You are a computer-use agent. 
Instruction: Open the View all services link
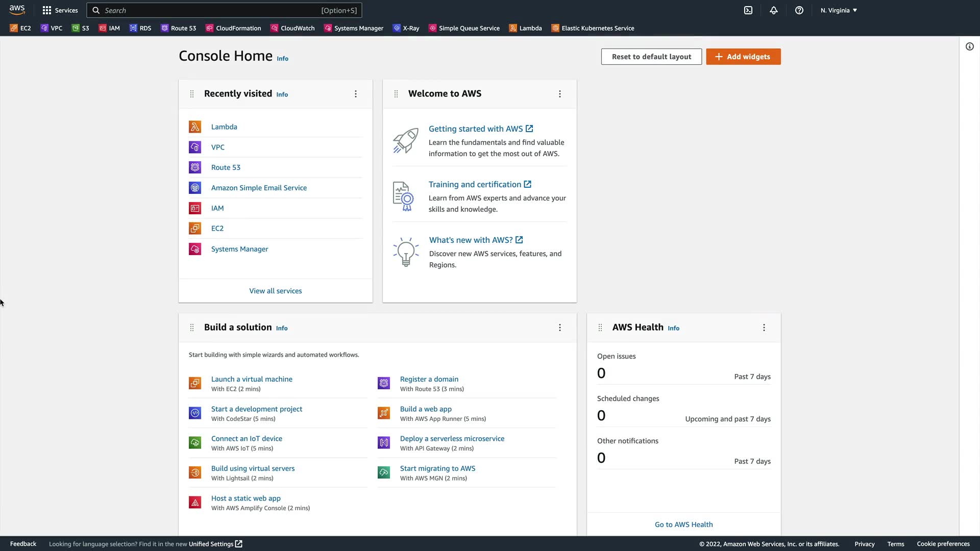275,291
